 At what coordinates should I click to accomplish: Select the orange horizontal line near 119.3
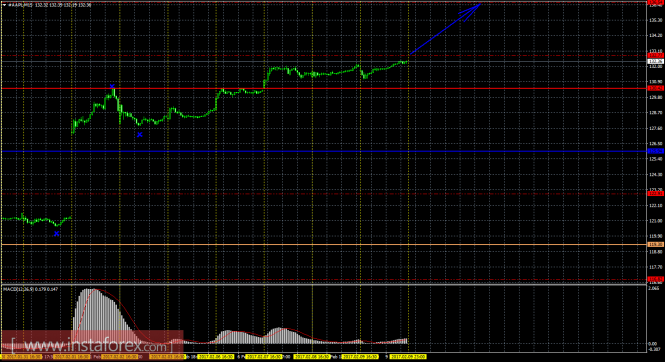pyautogui.click(x=324, y=245)
